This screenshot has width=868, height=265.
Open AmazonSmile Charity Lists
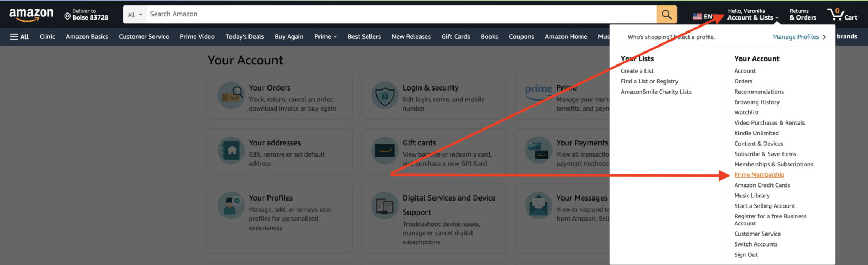click(656, 92)
